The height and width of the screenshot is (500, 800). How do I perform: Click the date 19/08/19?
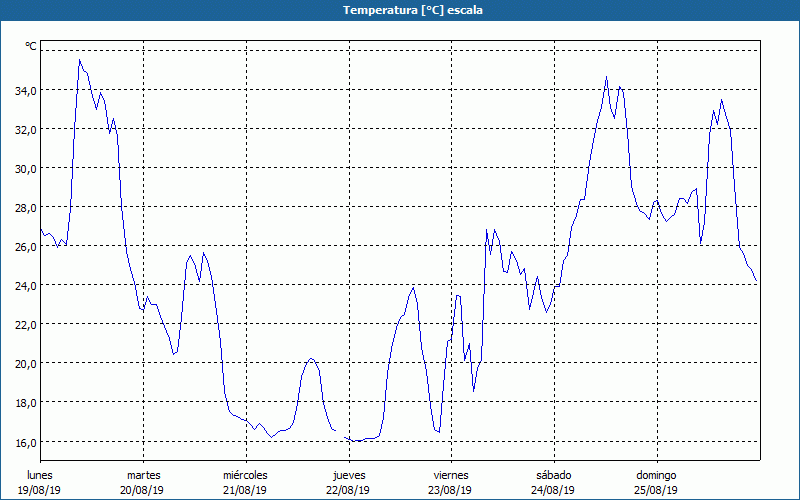click(39, 490)
